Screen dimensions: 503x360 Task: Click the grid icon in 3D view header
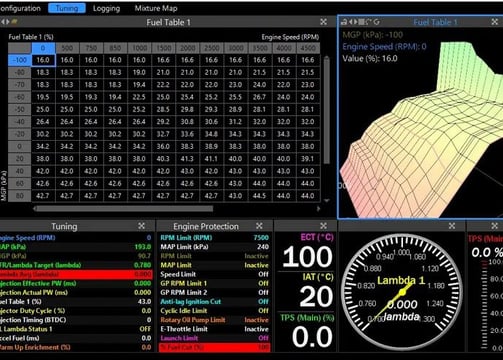(361, 22)
